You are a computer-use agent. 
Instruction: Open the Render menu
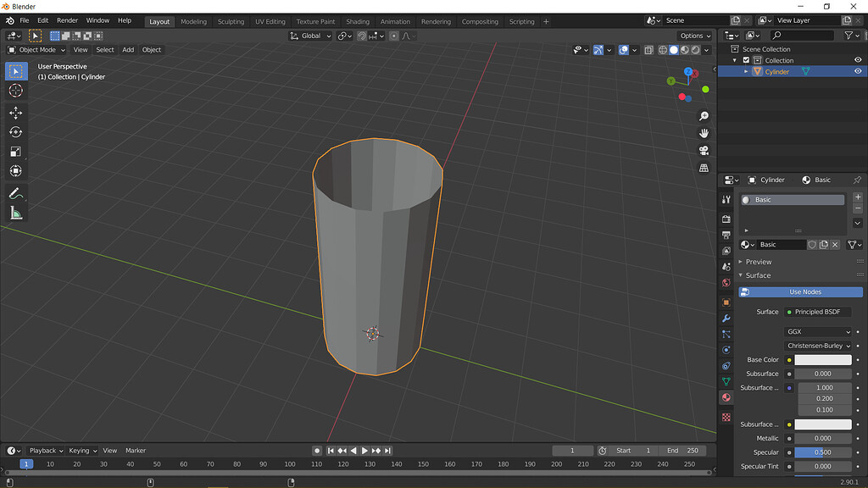[67, 20]
